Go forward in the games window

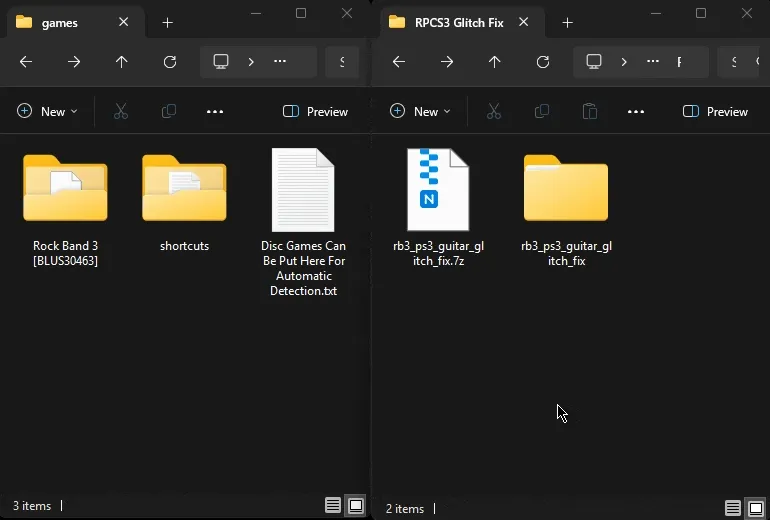(74, 62)
